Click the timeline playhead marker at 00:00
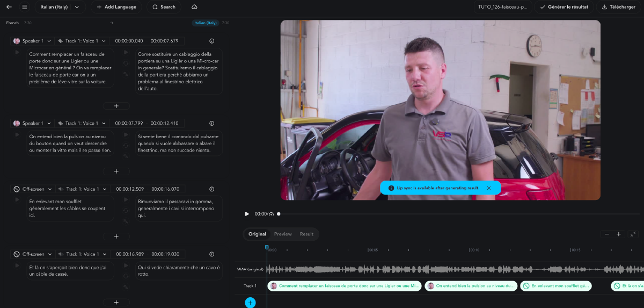The height and width of the screenshot is (308, 644). point(267,247)
